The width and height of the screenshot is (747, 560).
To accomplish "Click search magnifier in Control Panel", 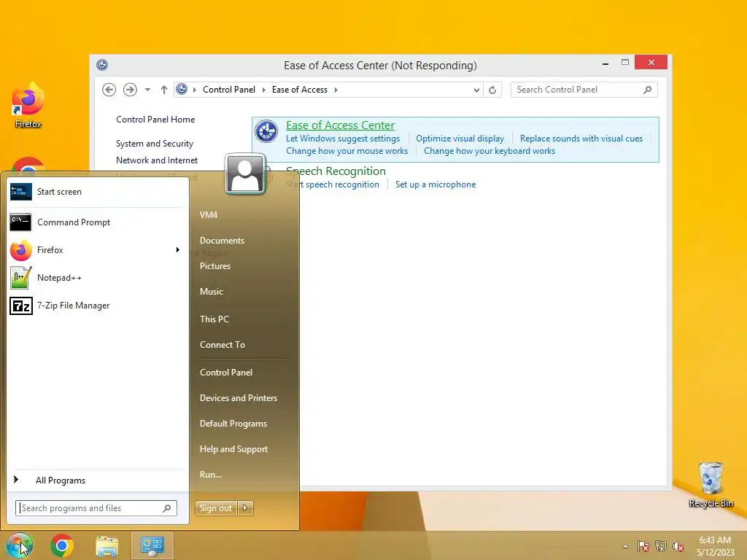I will [x=647, y=90].
